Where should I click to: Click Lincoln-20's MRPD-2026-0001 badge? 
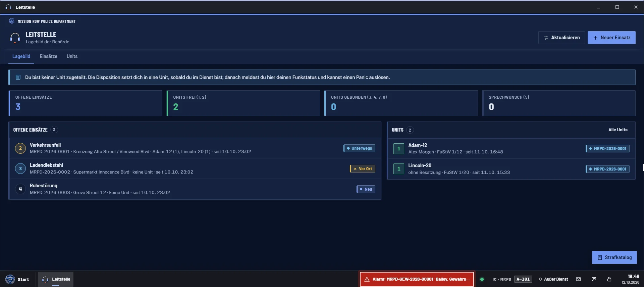[x=607, y=169]
